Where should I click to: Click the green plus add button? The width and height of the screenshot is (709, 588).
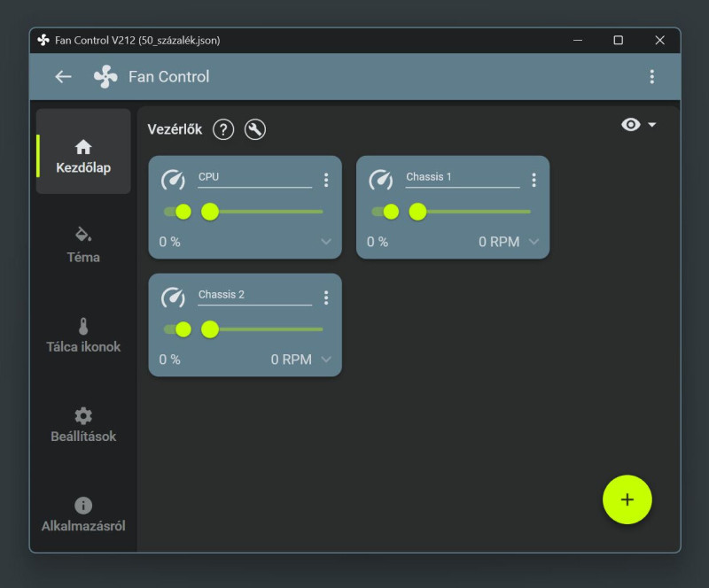click(627, 499)
